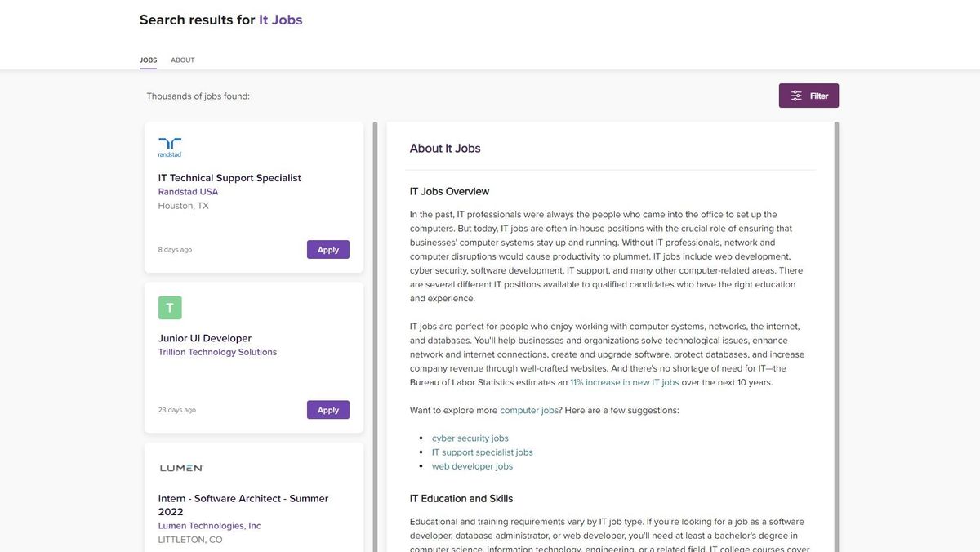Open the cyber security jobs link

[470, 437]
